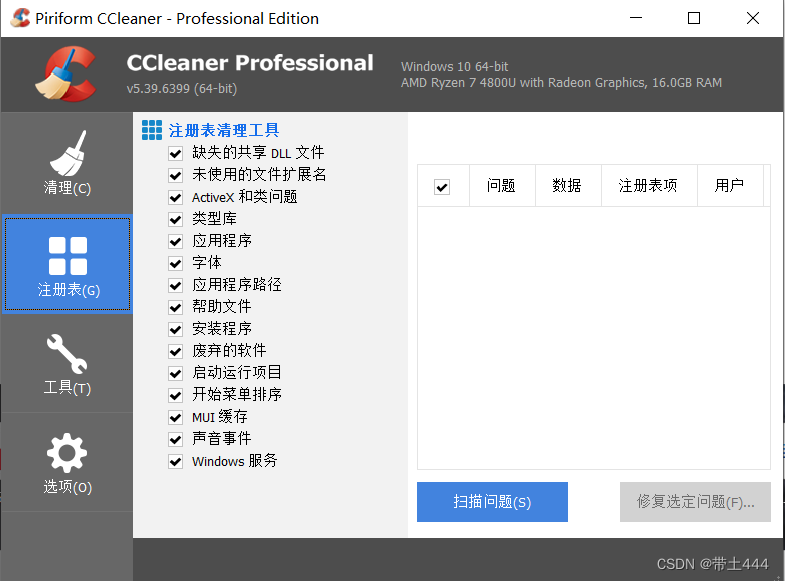
Task: Start scan with 扫描问题(S) button
Action: pos(492,502)
